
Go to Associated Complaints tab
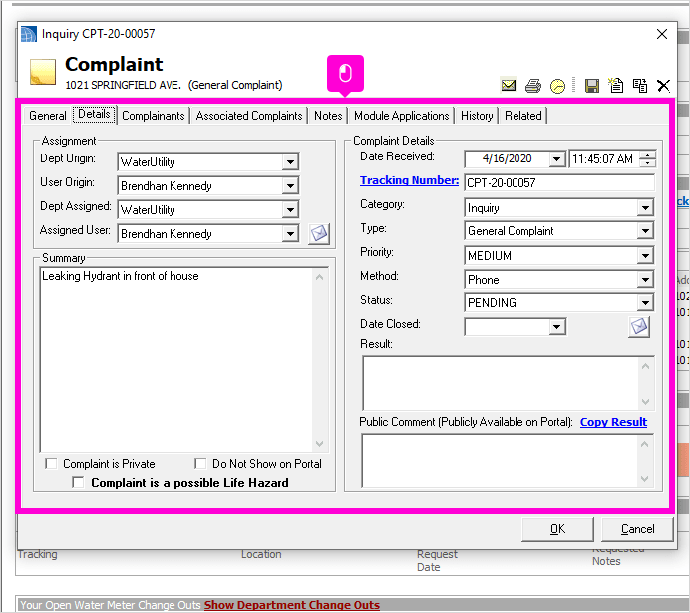pyautogui.click(x=249, y=116)
